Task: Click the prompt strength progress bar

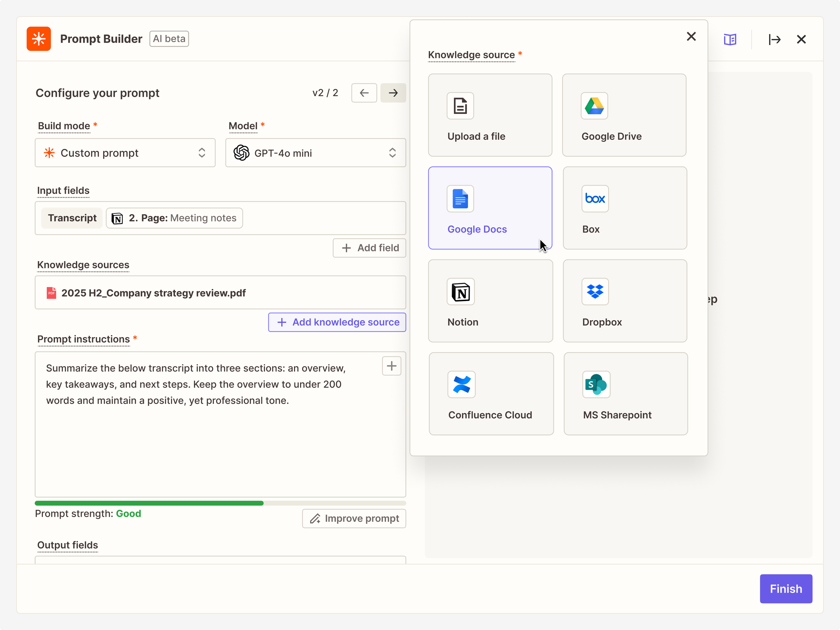Action: click(220, 503)
